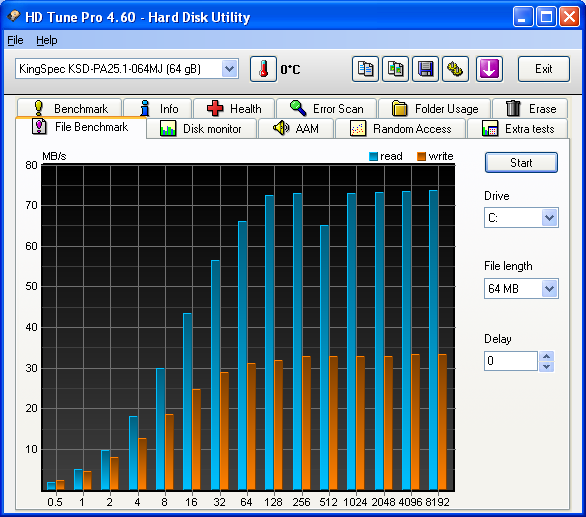The image size is (586, 517).
Task: Click the thermometer temperature icon
Action: point(263,69)
